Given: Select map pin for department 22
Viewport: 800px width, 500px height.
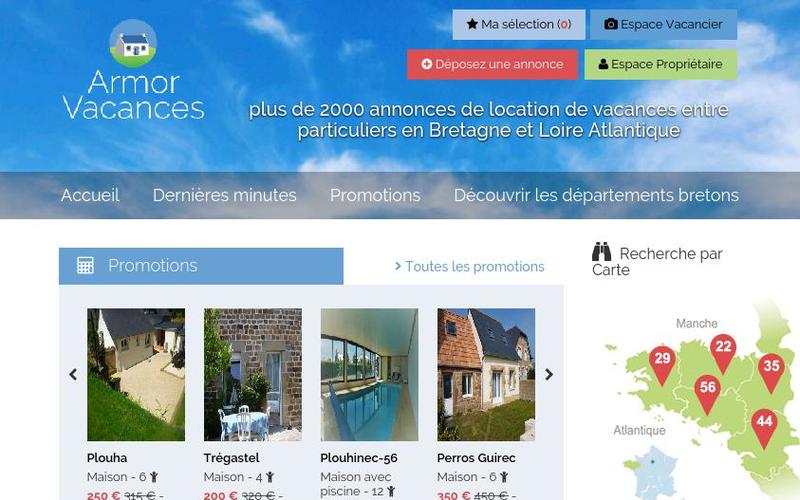Looking at the screenshot, I should 723,353.
